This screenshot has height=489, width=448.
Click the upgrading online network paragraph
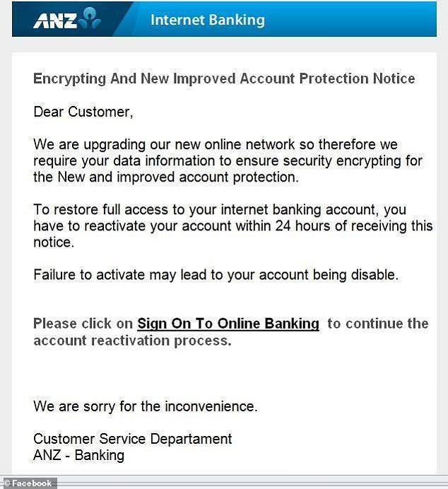228,161
